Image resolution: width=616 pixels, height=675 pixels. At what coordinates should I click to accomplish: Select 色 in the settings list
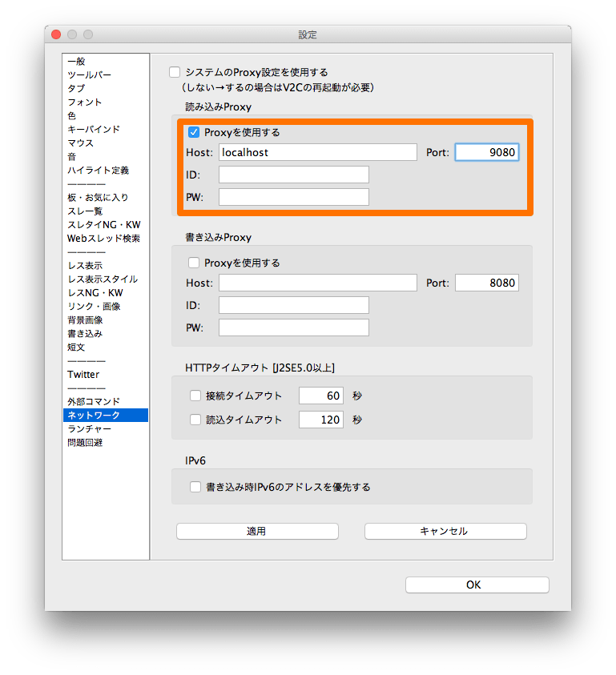point(106,116)
